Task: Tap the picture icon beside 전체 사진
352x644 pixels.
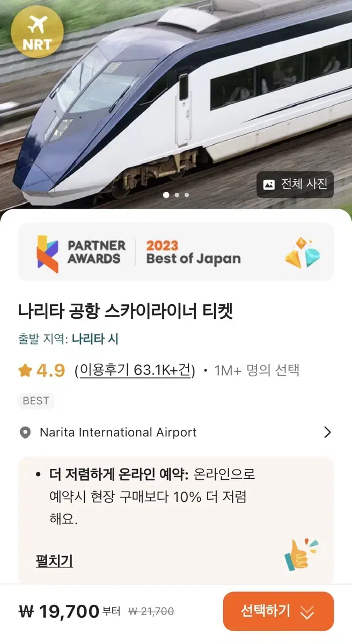Action: 269,184
